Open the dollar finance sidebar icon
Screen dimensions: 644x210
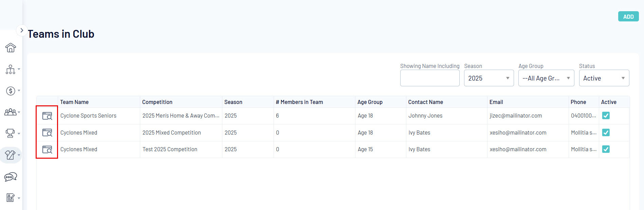click(11, 91)
